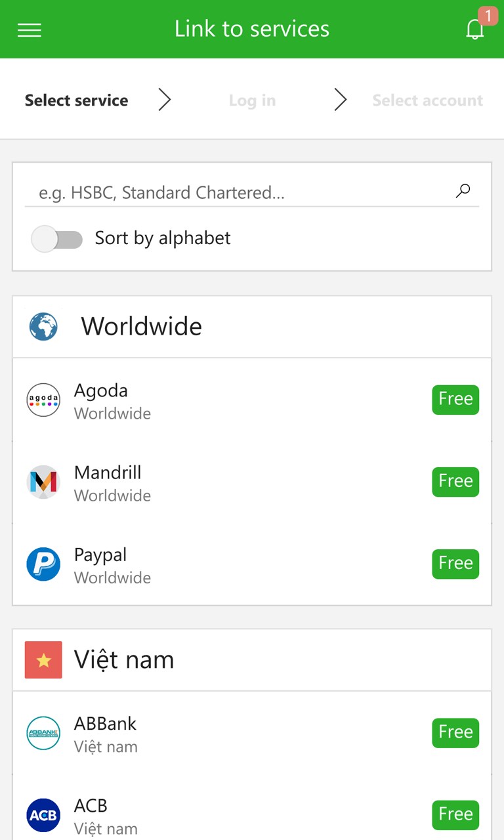Select the Select service step
504x840 pixels.
point(76,100)
